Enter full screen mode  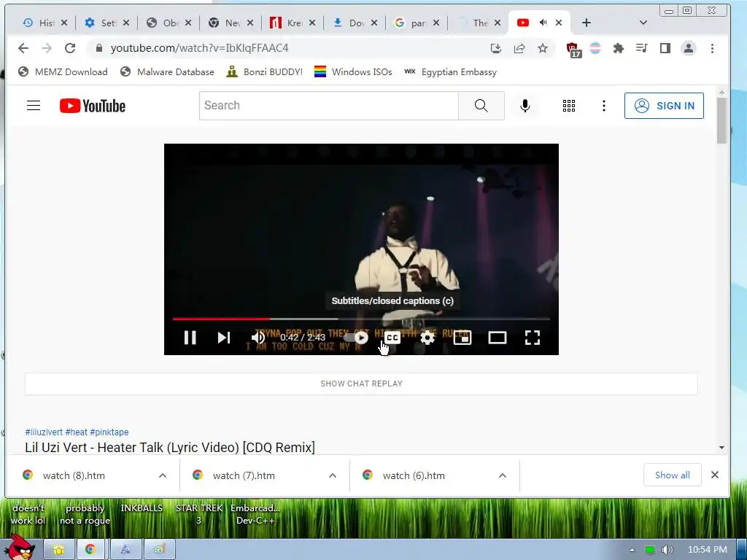[x=532, y=338]
